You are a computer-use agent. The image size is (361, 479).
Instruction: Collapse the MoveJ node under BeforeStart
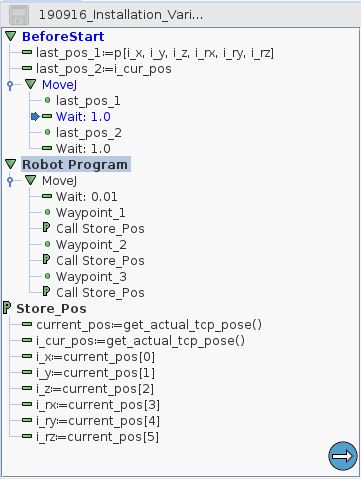(31, 84)
